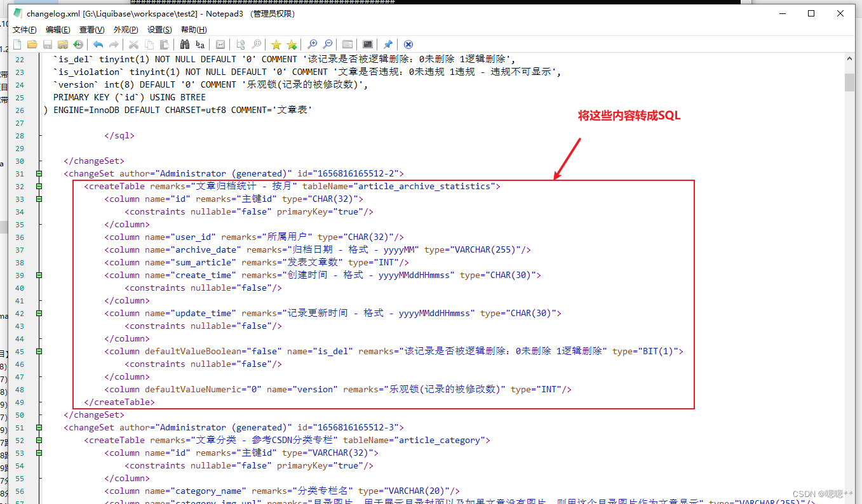Open the 帮助(H) menu
The image size is (862, 504).
pyautogui.click(x=194, y=30)
